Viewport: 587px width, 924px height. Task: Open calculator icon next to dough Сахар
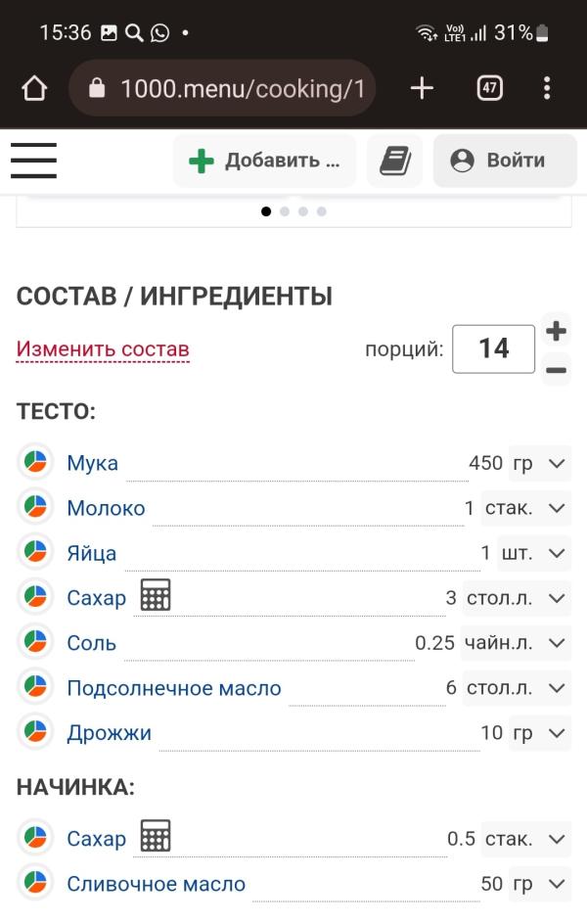coord(156,596)
